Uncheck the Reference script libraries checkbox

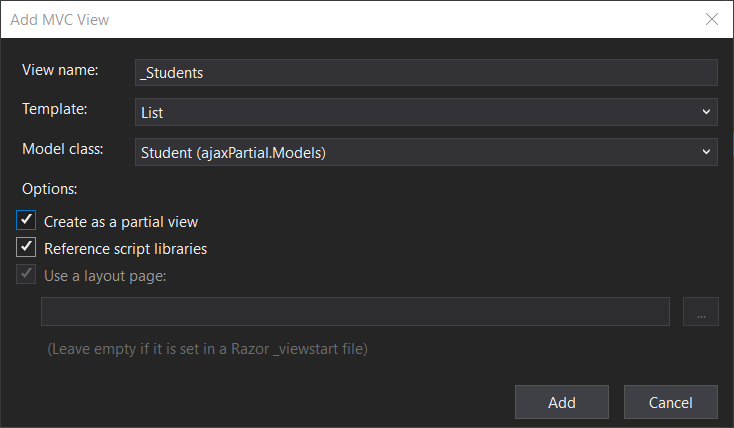tap(27, 248)
